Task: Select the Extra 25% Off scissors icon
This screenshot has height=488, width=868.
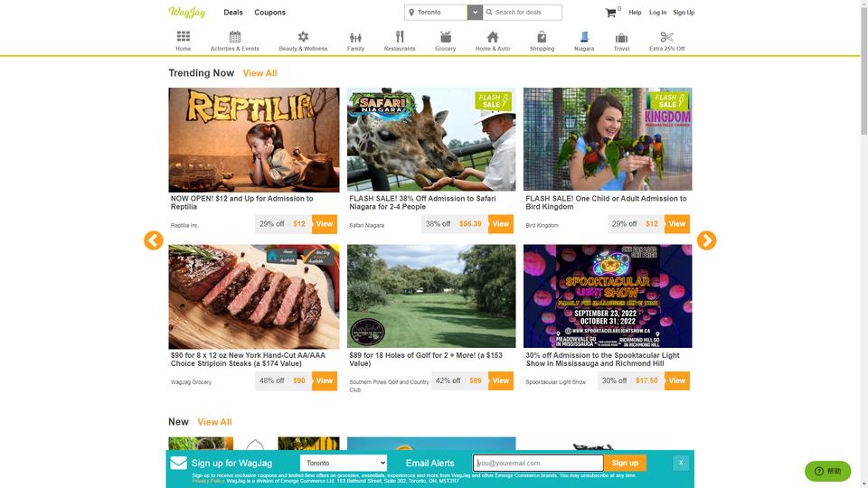Action: (x=666, y=36)
